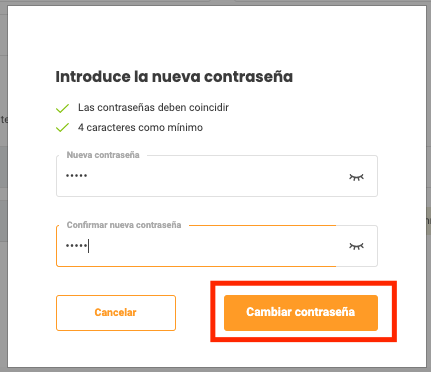Screen dimensions: 431x372
Task: Click green checkmark beside '4 caracteres como mínimo'
Action: (62, 127)
